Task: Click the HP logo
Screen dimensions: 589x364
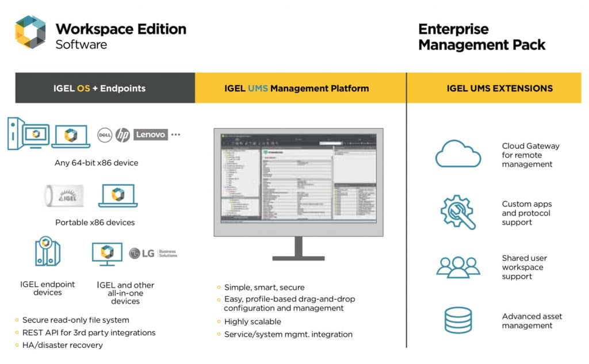Action: click(123, 135)
